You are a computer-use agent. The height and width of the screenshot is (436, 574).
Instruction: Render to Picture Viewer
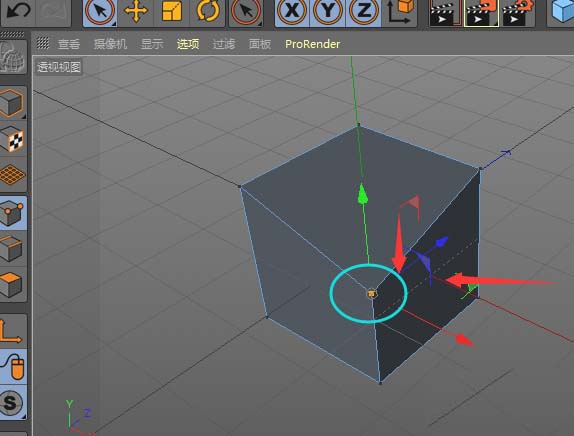pyautogui.click(x=481, y=13)
